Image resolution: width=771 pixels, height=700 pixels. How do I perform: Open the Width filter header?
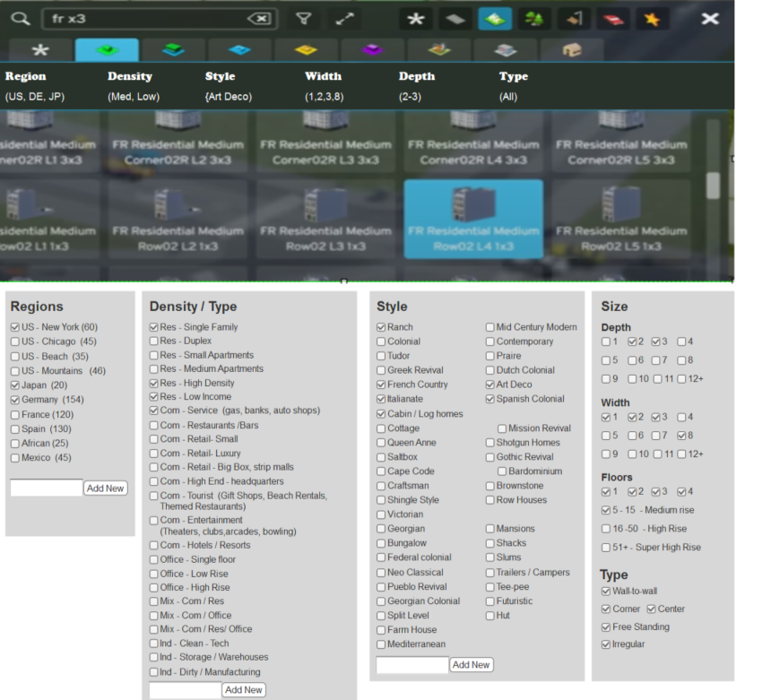pyautogui.click(x=323, y=76)
